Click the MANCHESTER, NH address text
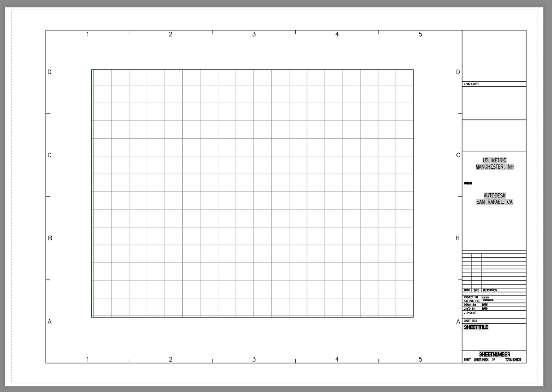Screen dimensions: 552x392 (494, 166)
